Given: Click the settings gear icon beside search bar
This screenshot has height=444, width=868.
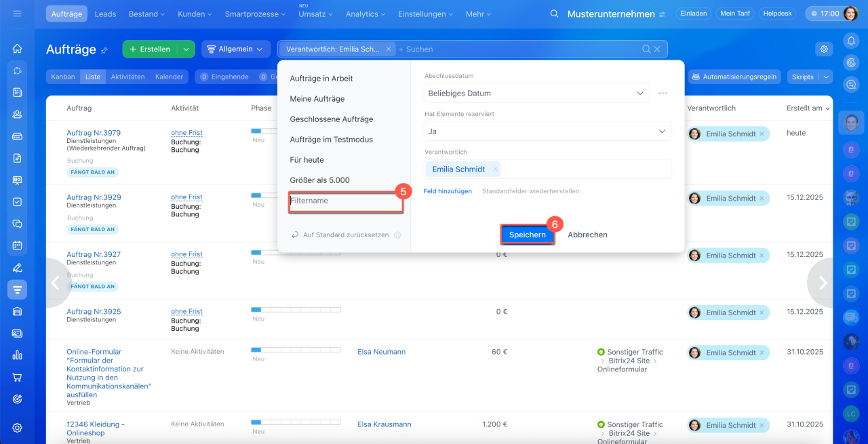Looking at the screenshot, I should coord(824,49).
